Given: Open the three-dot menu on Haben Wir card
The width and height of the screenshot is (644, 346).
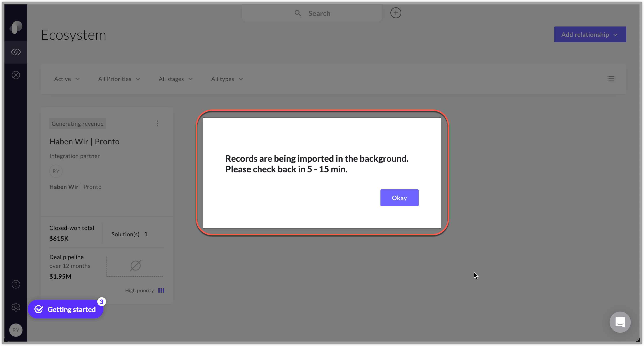Looking at the screenshot, I should 157,123.
